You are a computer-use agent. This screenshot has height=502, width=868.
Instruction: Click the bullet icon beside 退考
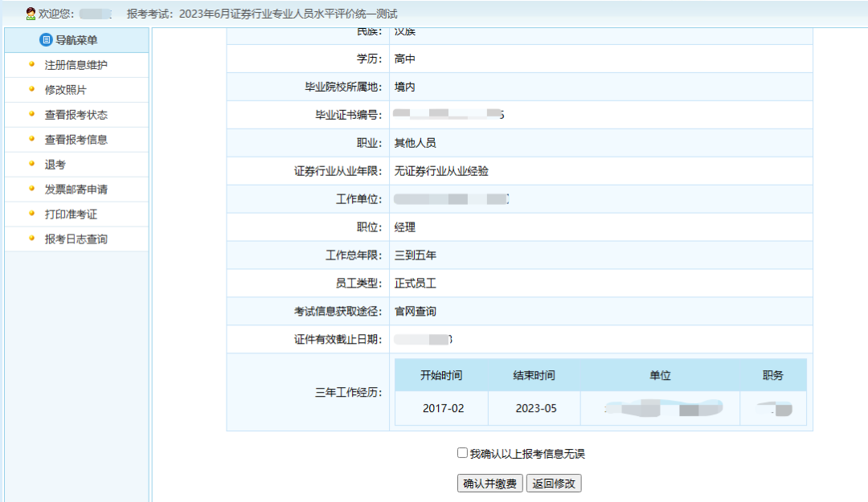31,164
